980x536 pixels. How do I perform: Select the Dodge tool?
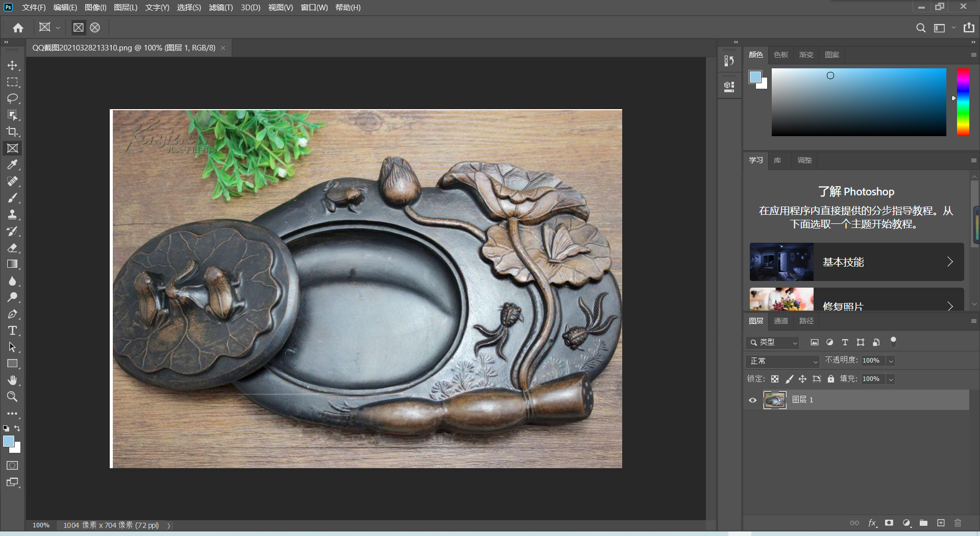(12, 297)
